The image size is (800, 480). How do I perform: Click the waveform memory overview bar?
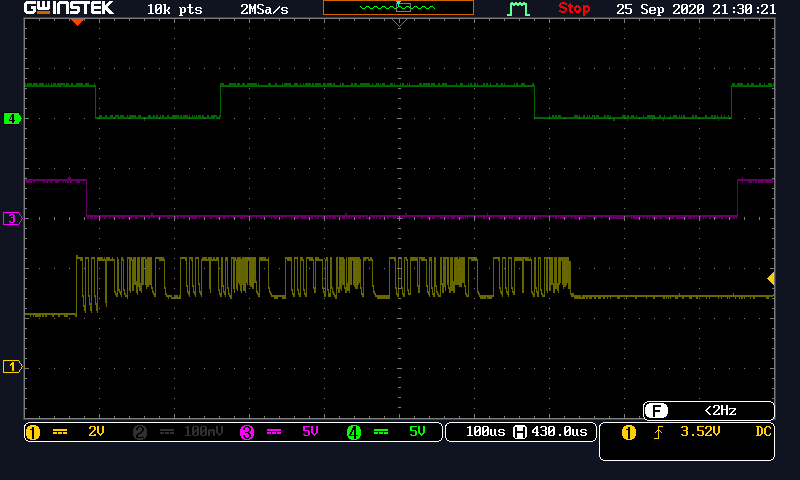coord(398,8)
